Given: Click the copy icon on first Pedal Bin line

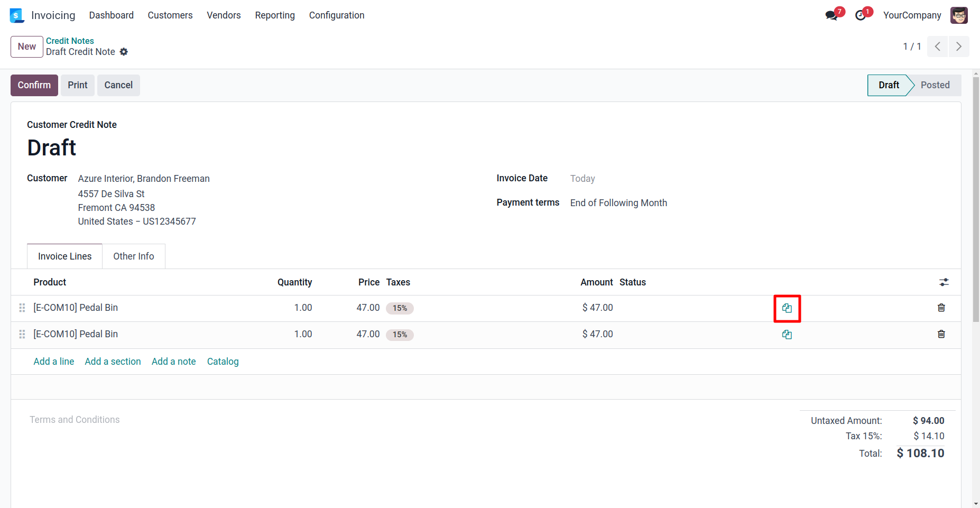Looking at the screenshot, I should [x=787, y=308].
